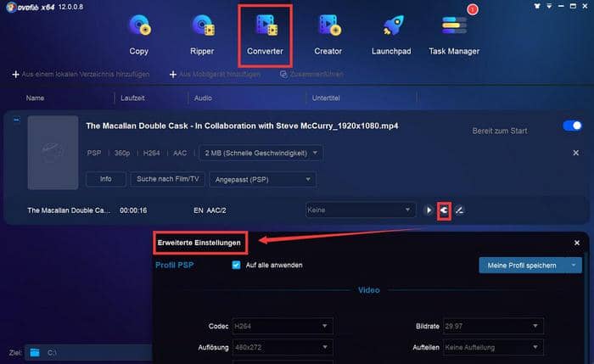Screen dimensions: 594x364
Task: Click the 'Zusammenführen' merge button
Action: coord(311,74)
